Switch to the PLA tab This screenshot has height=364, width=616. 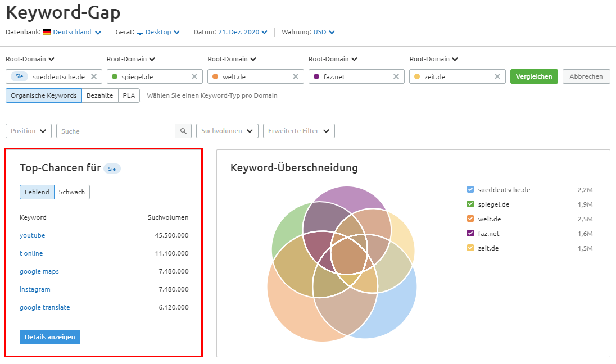coord(129,95)
